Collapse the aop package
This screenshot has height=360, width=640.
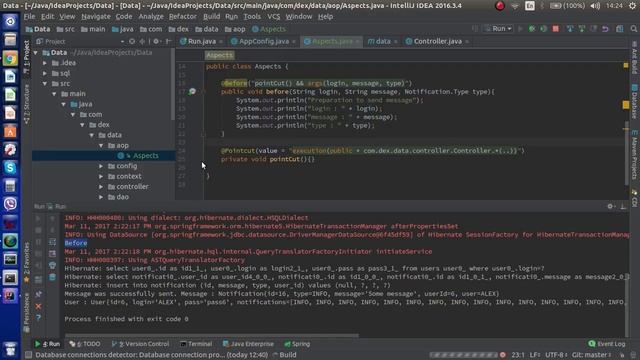101,145
